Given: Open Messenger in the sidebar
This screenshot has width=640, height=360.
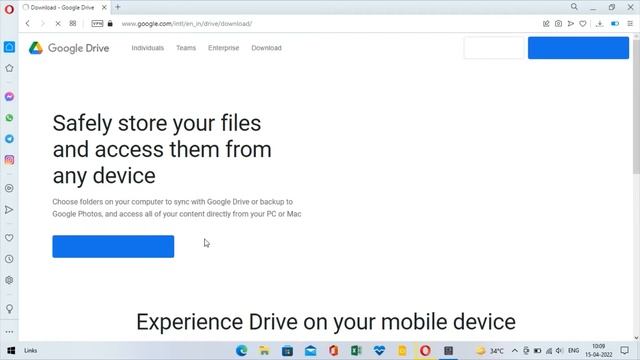Looking at the screenshot, I should coord(9,97).
